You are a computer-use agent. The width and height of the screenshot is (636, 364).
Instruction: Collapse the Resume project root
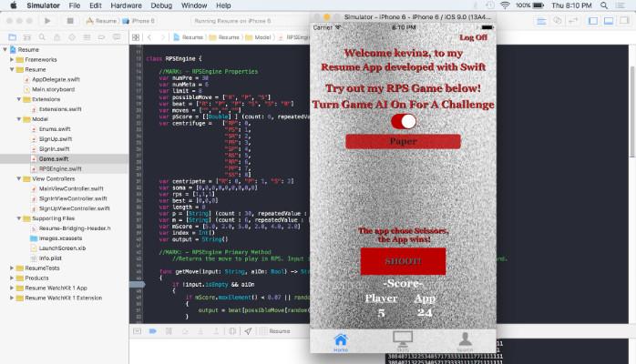(x=5, y=49)
